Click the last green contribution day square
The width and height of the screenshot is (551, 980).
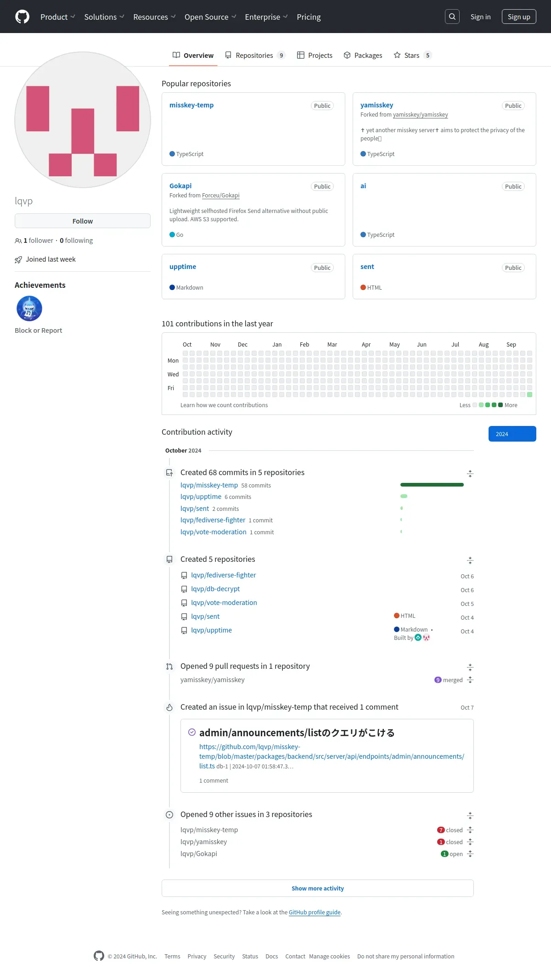(x=529, y=395)
